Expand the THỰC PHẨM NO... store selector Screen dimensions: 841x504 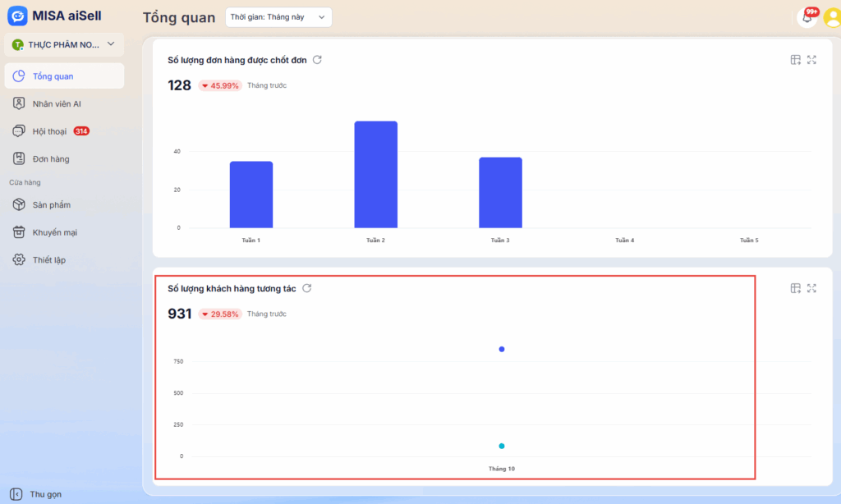(x=63, y=44)
